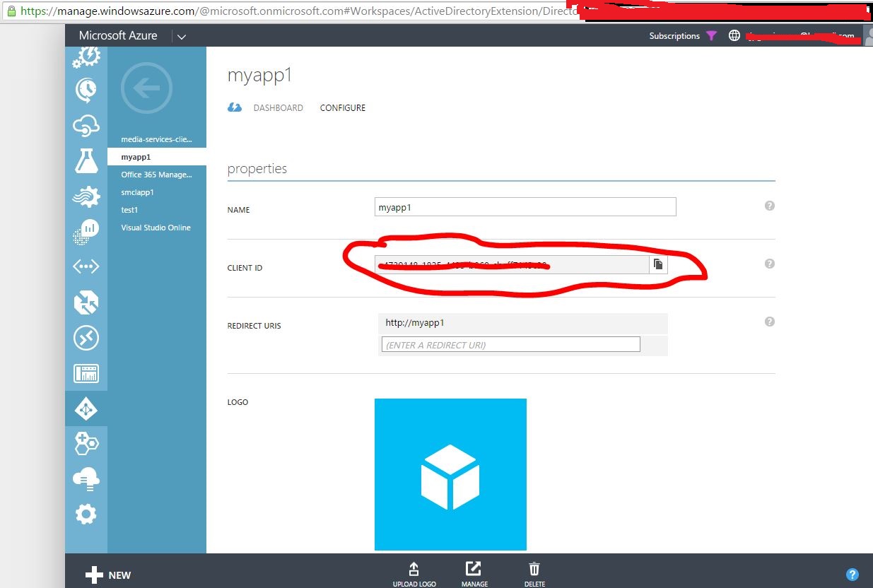Click the green HTTPS padlock icon
Viewport: 873px width, 588px height.
tap(10, 11)
